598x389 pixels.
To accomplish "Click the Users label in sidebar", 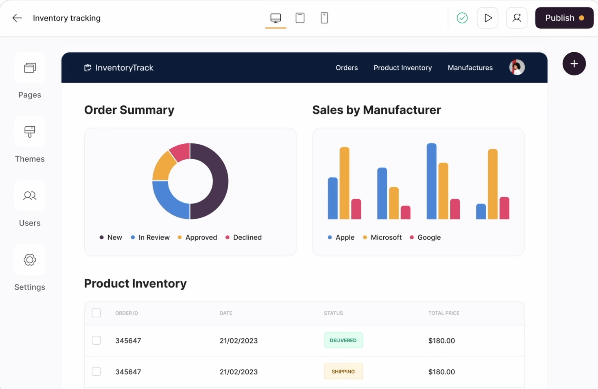I will pos(30,223).
